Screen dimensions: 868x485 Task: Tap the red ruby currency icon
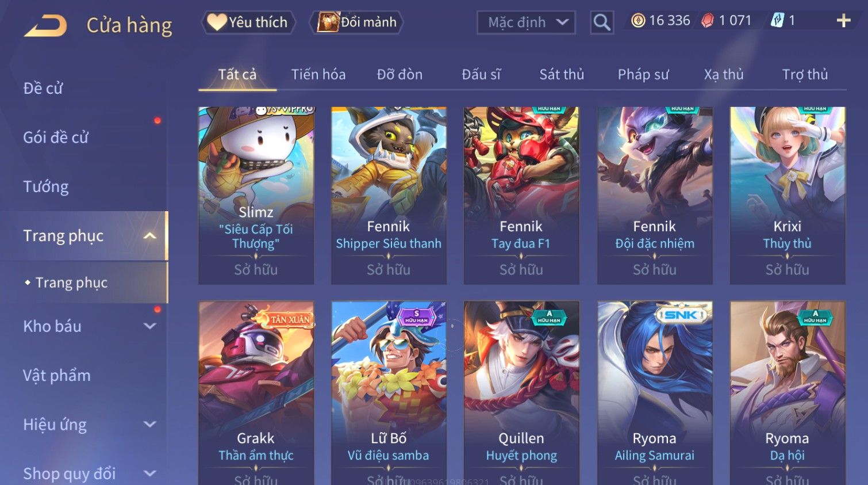[x=708, y=21]
